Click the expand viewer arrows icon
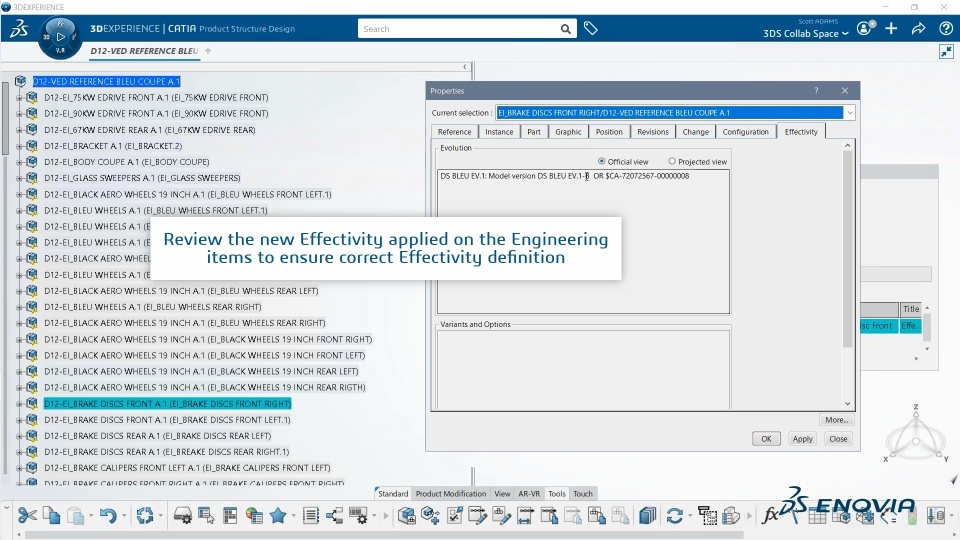Screen dimensions: 960x540 [x=946, y=51]
